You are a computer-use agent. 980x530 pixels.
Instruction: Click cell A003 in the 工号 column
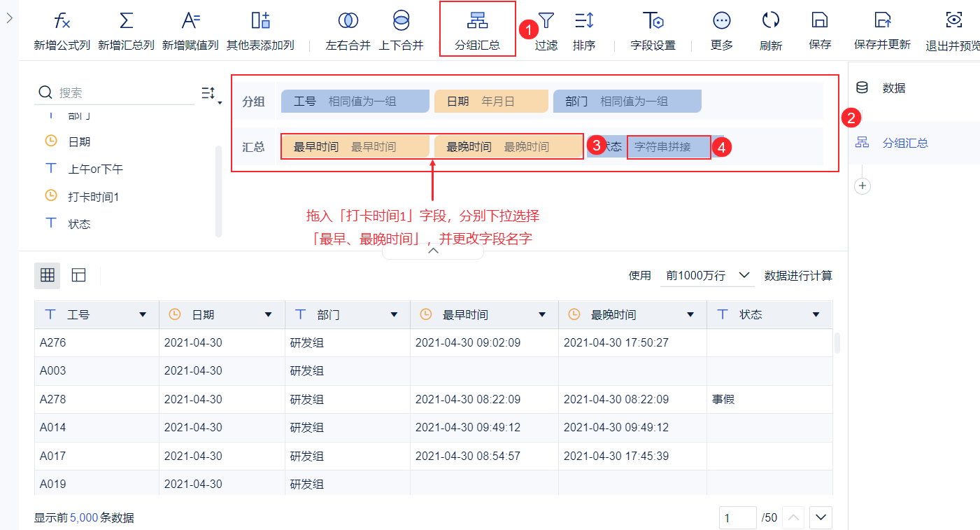coord(97,371)
